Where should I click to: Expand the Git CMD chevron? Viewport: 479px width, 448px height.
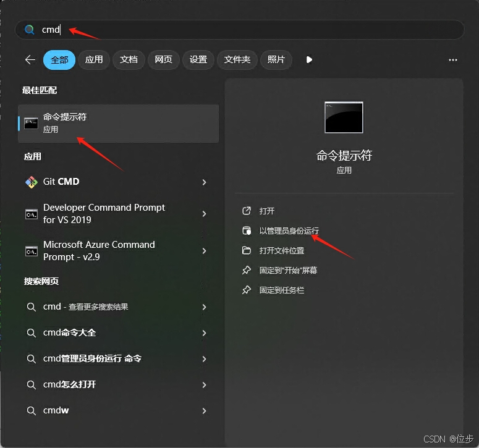pyautogui.click(x=204, y=182)
